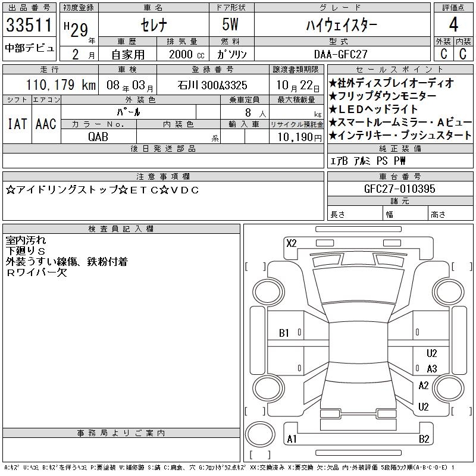Click the color number QAB
This screenshot has height=476, width=476.
(98, 136)
